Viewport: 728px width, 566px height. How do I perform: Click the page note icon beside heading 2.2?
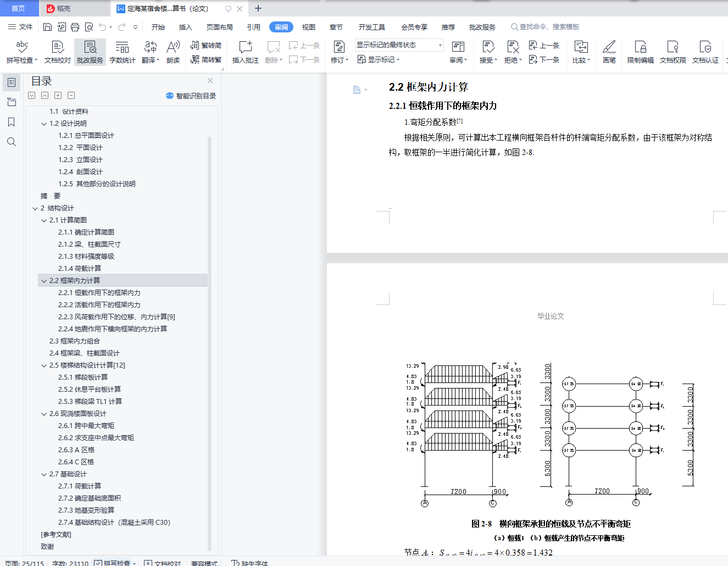pyautogui.click(x=357, y=90)
